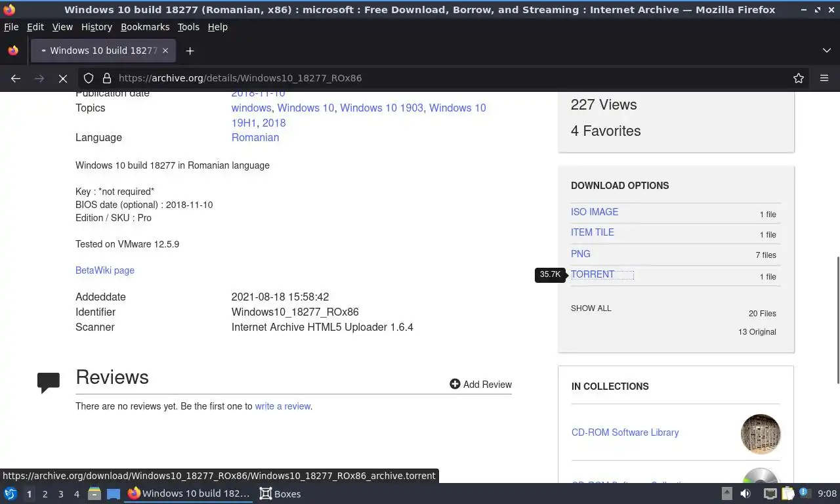Image resolution: width=840 pixels, height=504 pixels.
Task: Click the 'Windows 10 19H1' topic link
Action: [359, 115]
